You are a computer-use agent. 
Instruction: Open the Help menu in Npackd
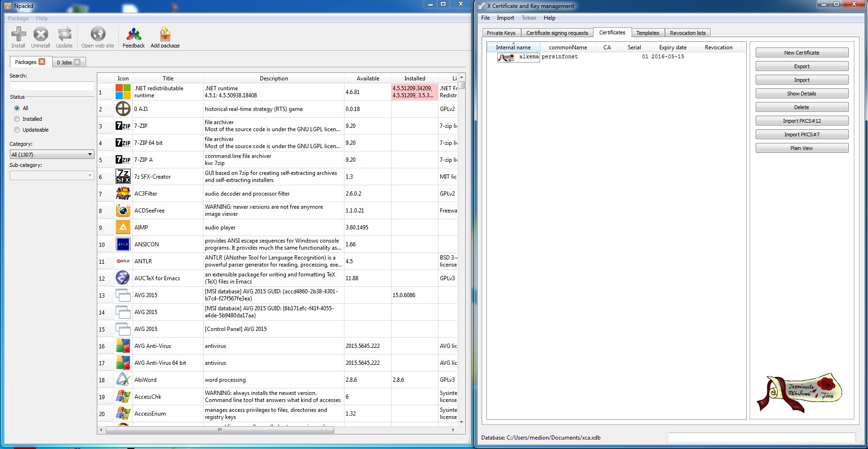click(42, 18)
